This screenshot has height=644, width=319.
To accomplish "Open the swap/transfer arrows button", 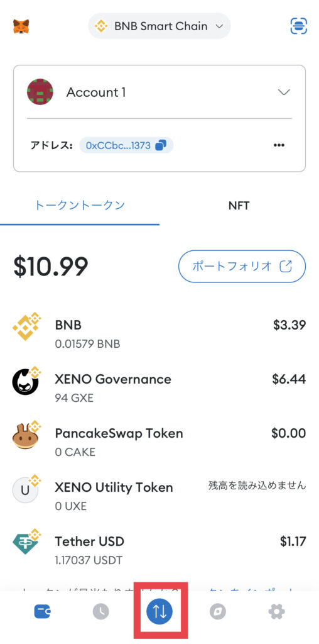I will tap(160, 612).
